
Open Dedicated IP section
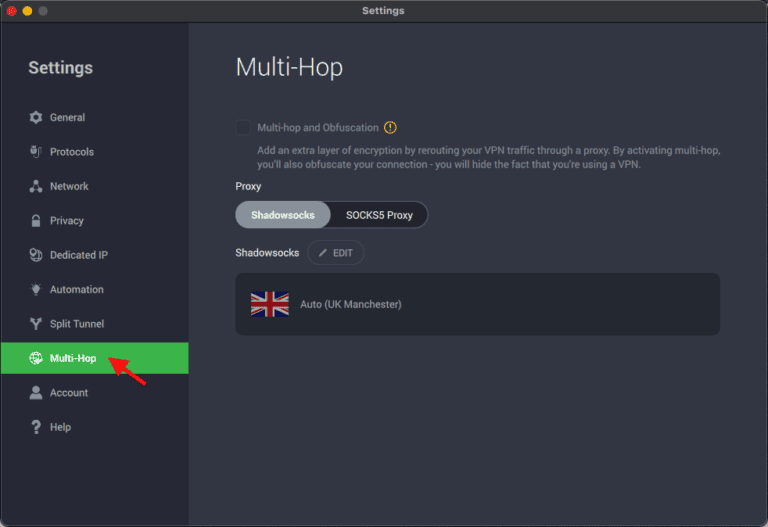(94, 255)
